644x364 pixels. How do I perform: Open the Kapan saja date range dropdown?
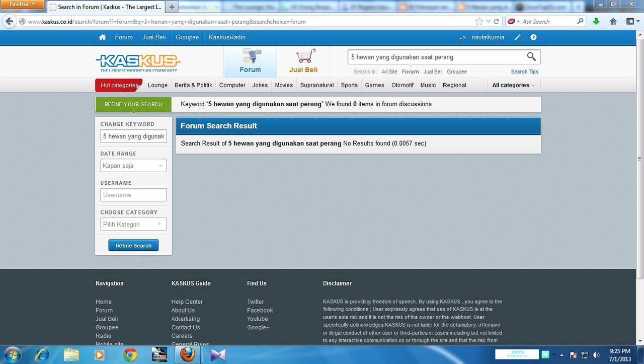point(133,166)
